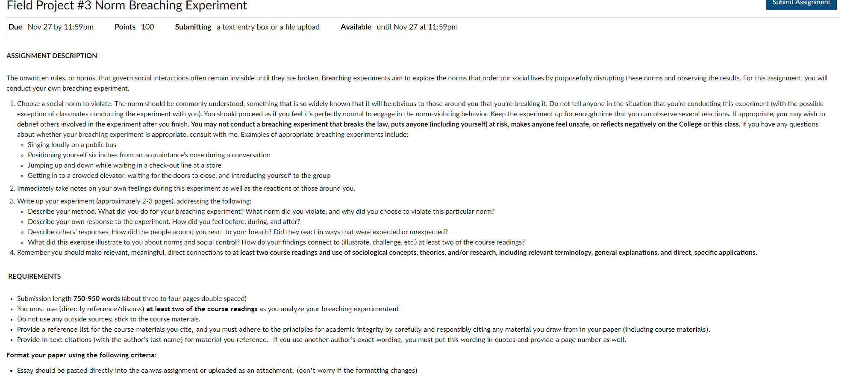Viewport: 868px width, 380px height.
Task: Click the bold '750-950 words' text
Action: coord(97,298)
